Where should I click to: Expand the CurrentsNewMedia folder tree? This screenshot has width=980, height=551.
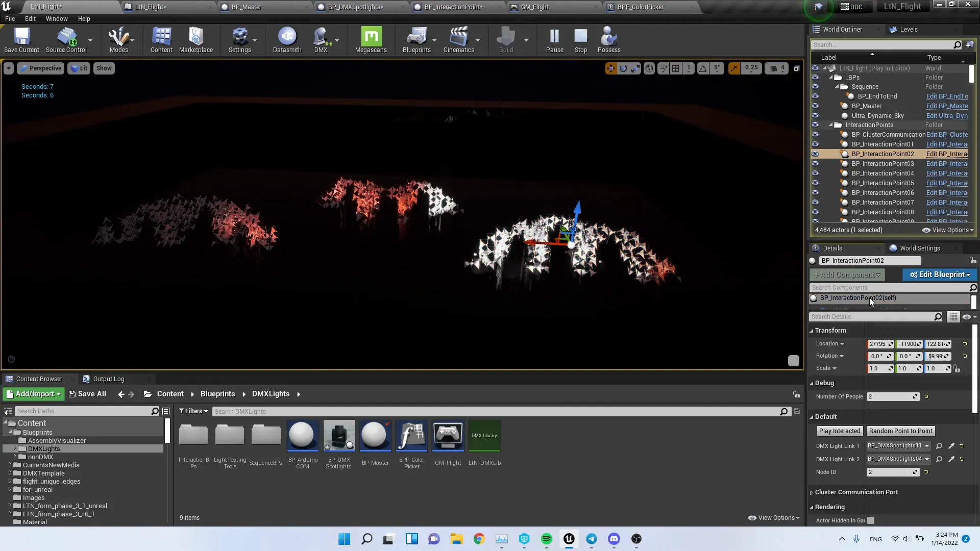(10, 465)
